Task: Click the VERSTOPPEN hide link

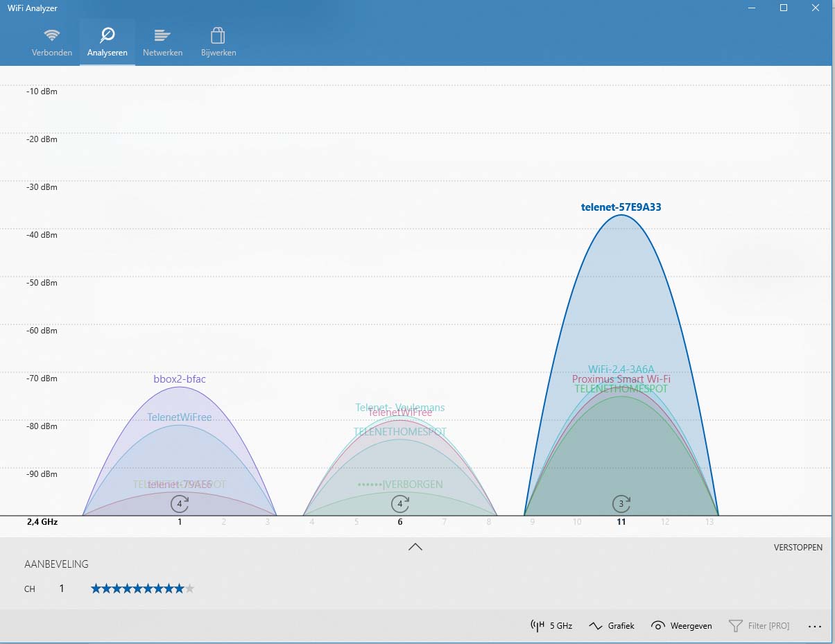Action: tap(798, 548)
